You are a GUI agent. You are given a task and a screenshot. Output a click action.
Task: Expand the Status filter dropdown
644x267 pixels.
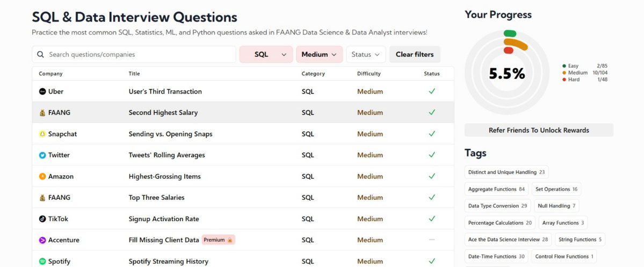click(x=366, y=54)
